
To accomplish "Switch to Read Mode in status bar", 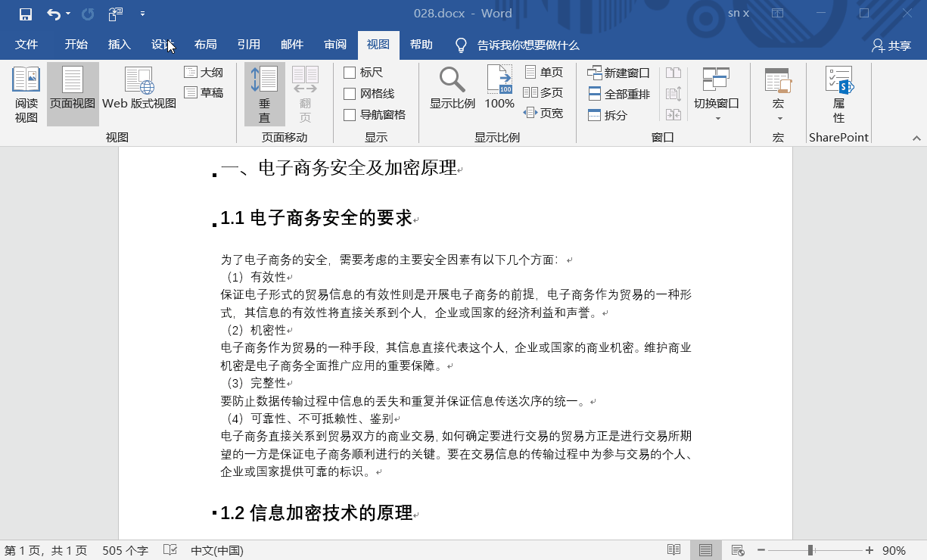I will pos(673,550).
